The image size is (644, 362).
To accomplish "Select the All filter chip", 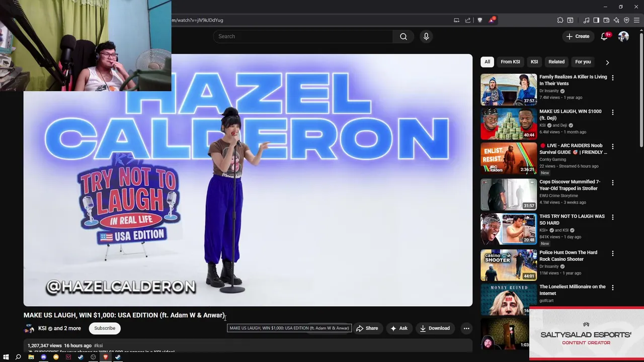I will tap(487, 62).
